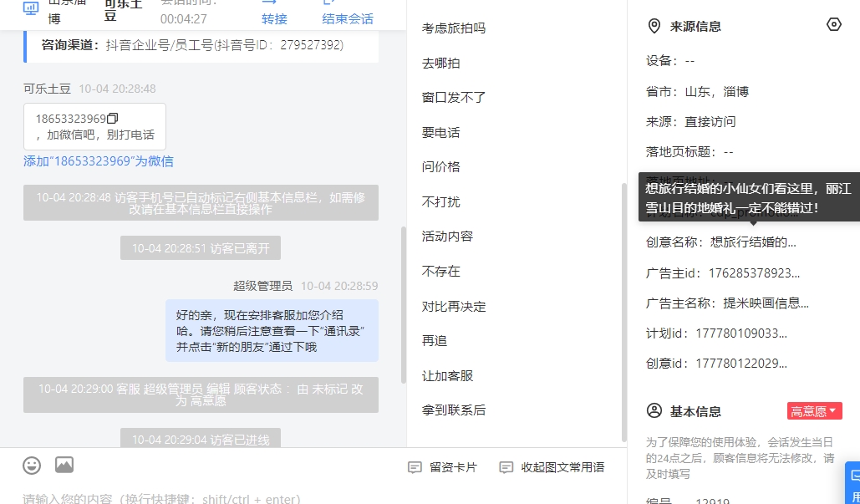This screenshot has height=504, width=860.
Task: Select quick phrase 活动内容
Action: 447,237
